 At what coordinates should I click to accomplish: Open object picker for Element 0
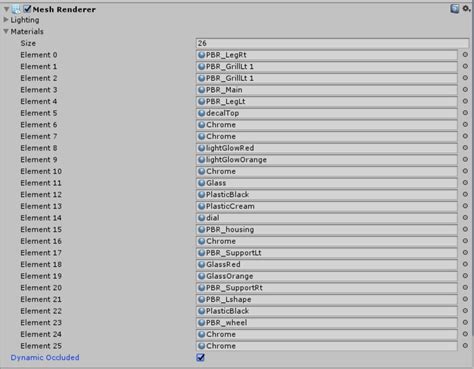pos(465,55)
